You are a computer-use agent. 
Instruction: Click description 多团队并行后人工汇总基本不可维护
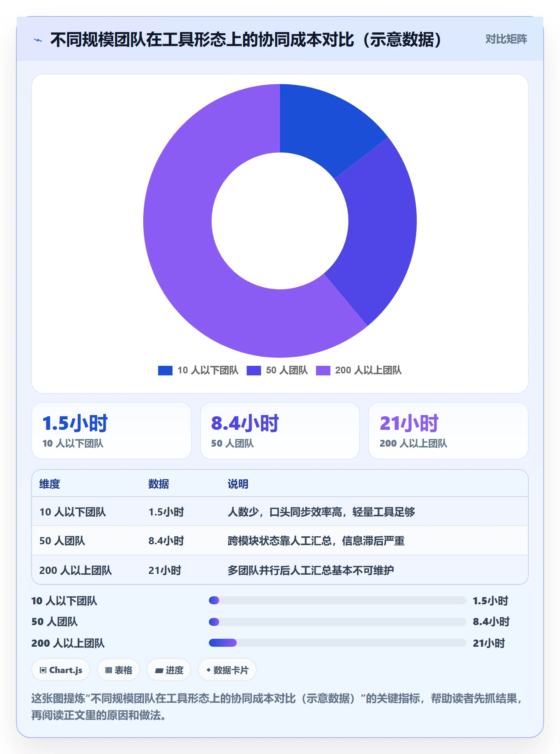click(x=311, y=570)
